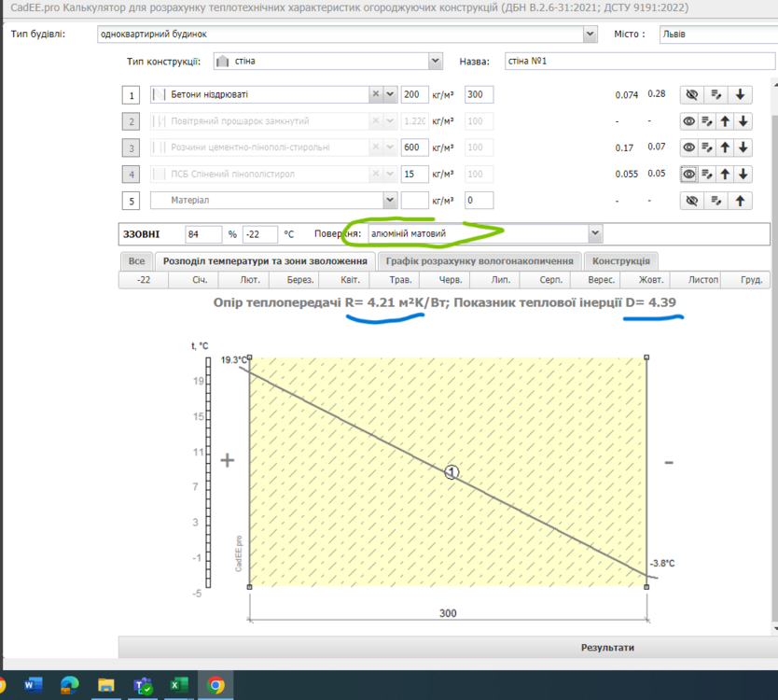Image resolution: width=778 pixels, height=700 pixels.
Task: Switch to Графік розрахунку вологонакопичення tab
Action: coord(479,261)
